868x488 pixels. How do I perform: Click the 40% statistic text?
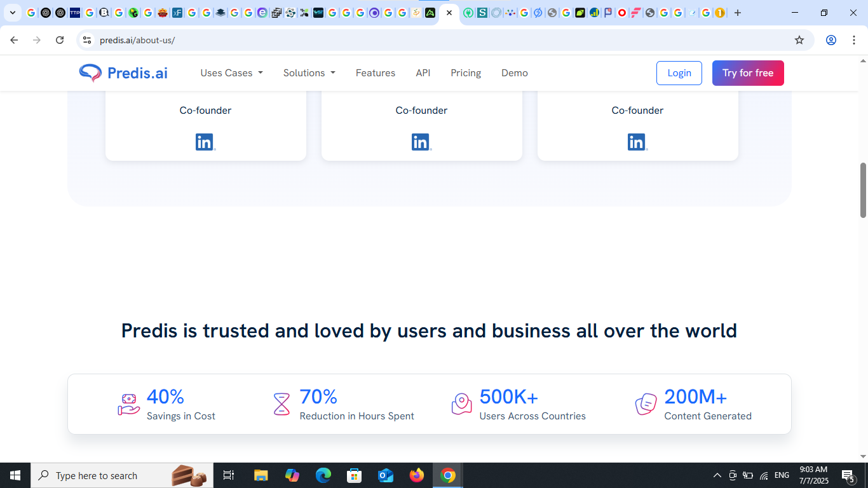pos(165,396)
